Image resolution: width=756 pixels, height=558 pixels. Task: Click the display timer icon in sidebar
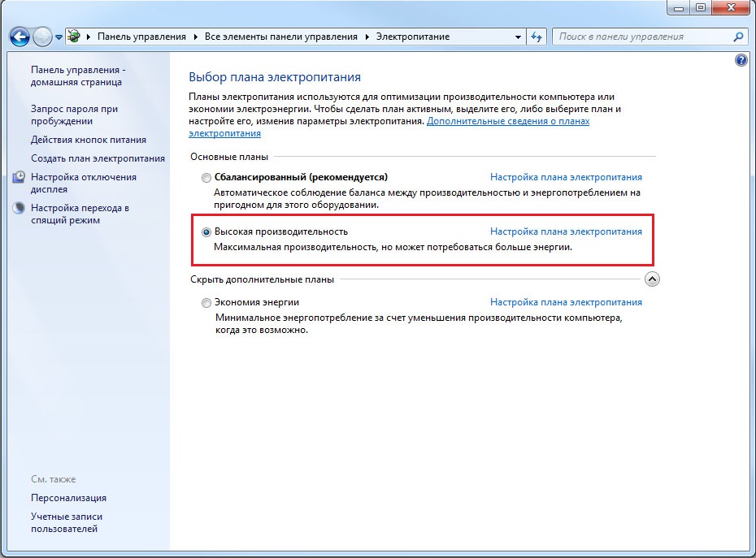(x=19, y=177)
